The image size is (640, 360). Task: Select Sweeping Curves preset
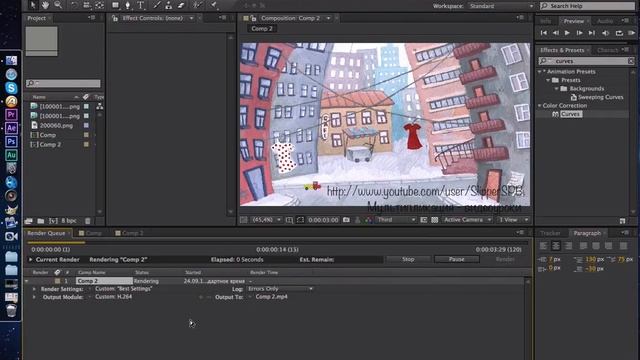point(600,97)
